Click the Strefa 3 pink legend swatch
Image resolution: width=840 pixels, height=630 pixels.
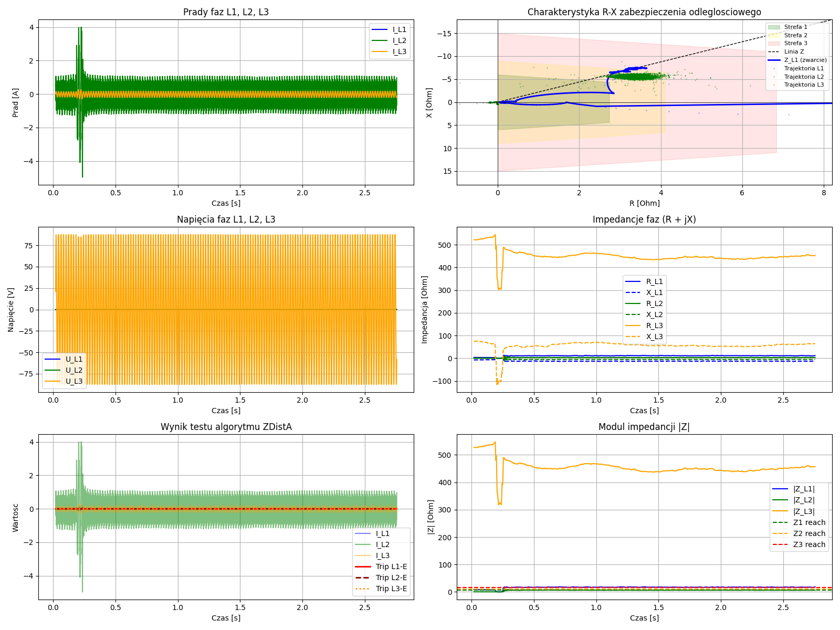[774, 44]
